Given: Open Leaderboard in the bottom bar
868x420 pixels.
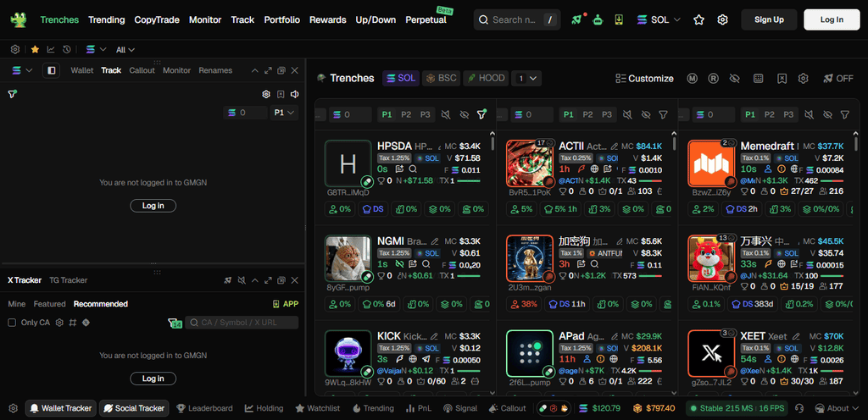Looking at the screenshot, I should (x=203, y=408).
